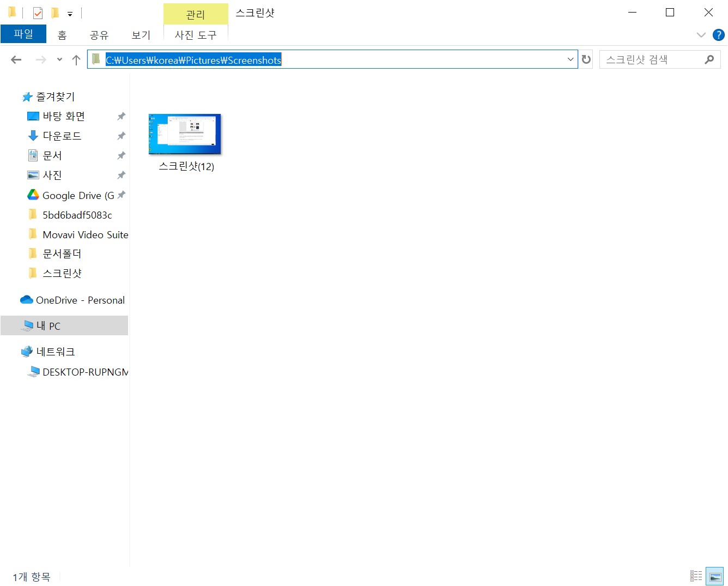Go back with the back arrow
Image resolution: width=728 pixels, height=586 pixels.
[16, 59]
